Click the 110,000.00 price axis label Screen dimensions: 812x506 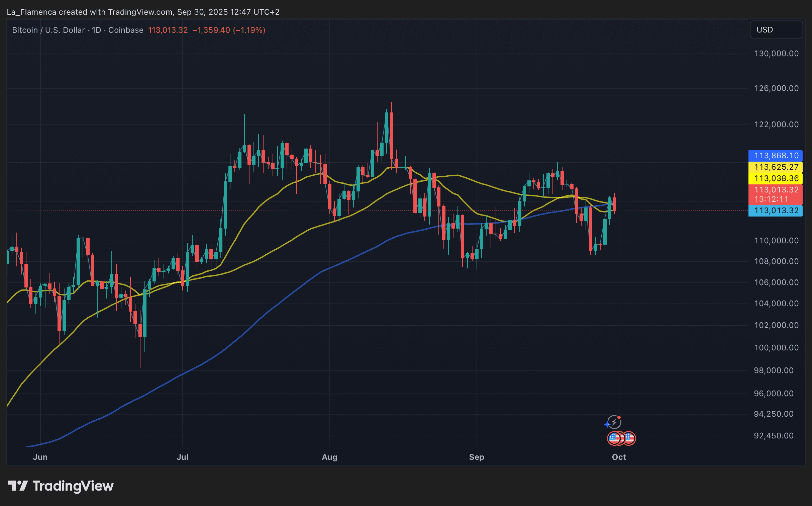tap(776, 241)
